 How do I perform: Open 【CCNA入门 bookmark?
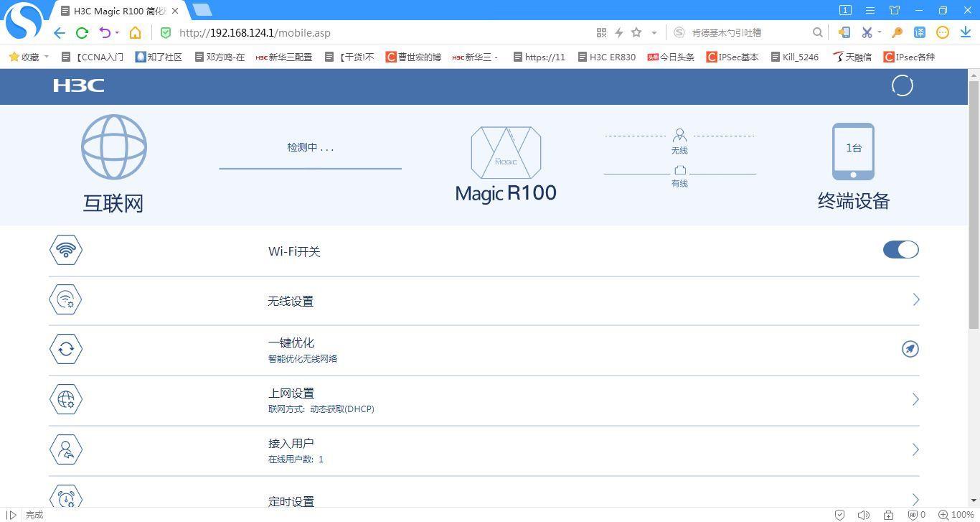click(x=93, y=57)
